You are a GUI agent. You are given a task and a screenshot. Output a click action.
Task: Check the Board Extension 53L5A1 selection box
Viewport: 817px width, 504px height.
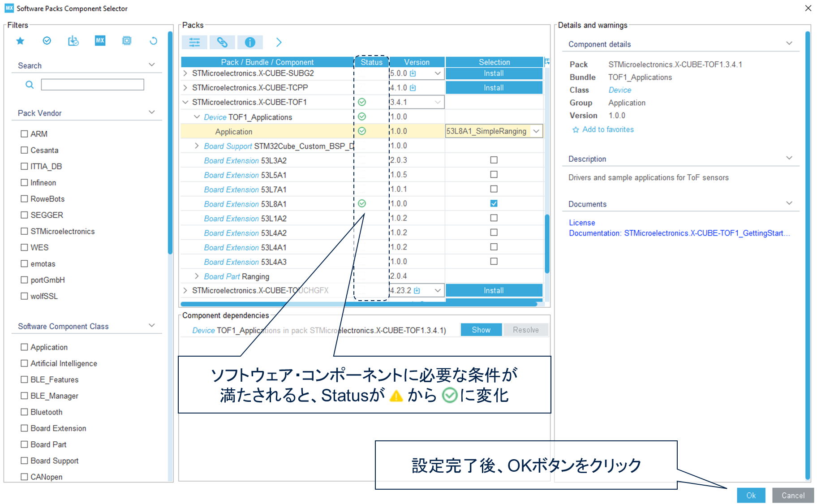tap(494, 174)
